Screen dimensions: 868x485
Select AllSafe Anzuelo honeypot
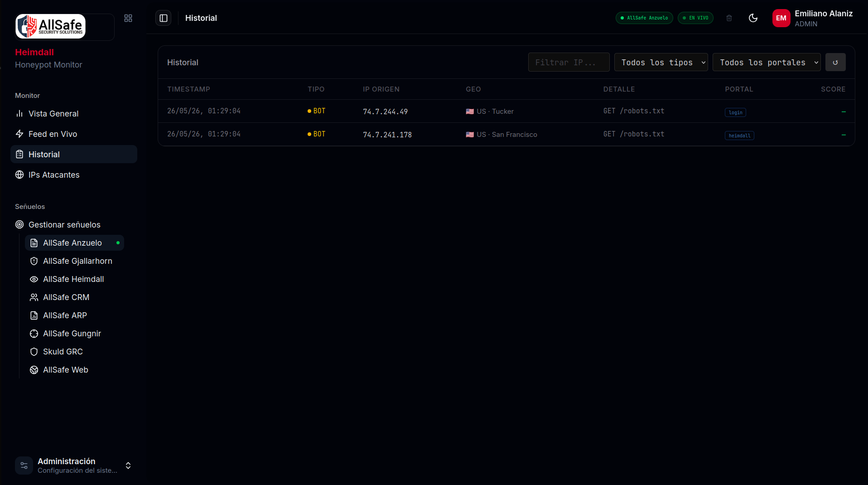[75, 243]
